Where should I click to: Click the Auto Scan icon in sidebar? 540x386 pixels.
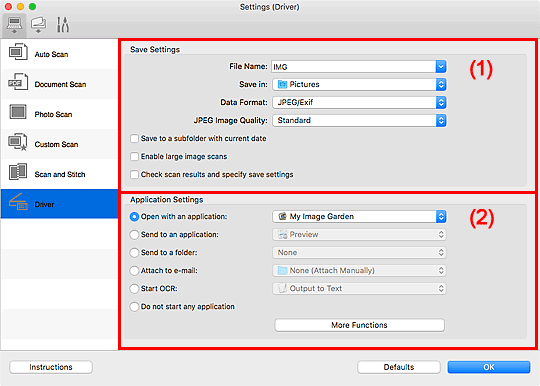(18, 52)
